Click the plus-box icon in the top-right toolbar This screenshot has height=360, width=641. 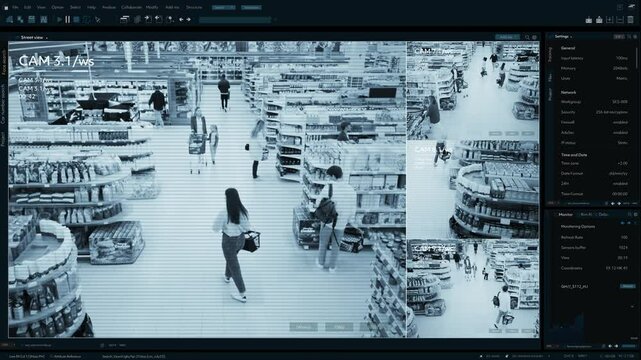(610, 20)
